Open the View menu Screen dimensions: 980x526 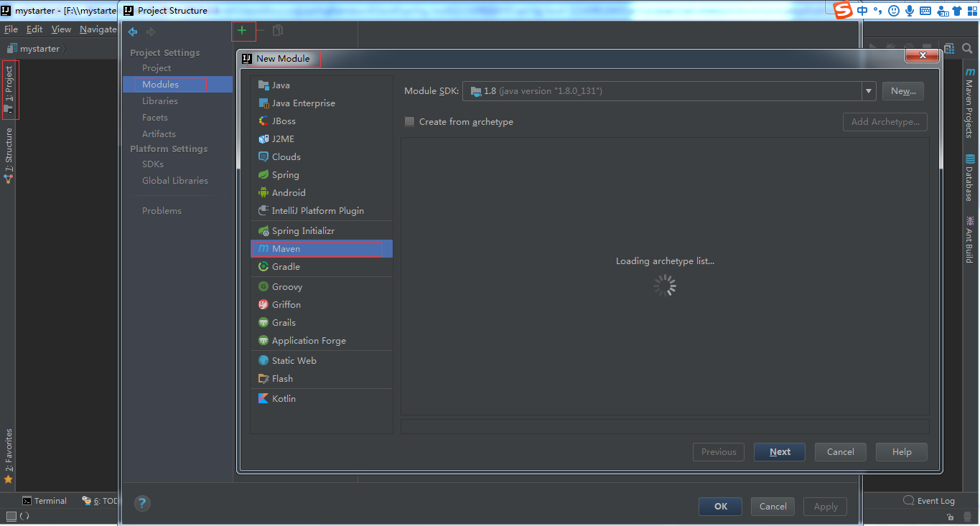[x=61, y=29]
